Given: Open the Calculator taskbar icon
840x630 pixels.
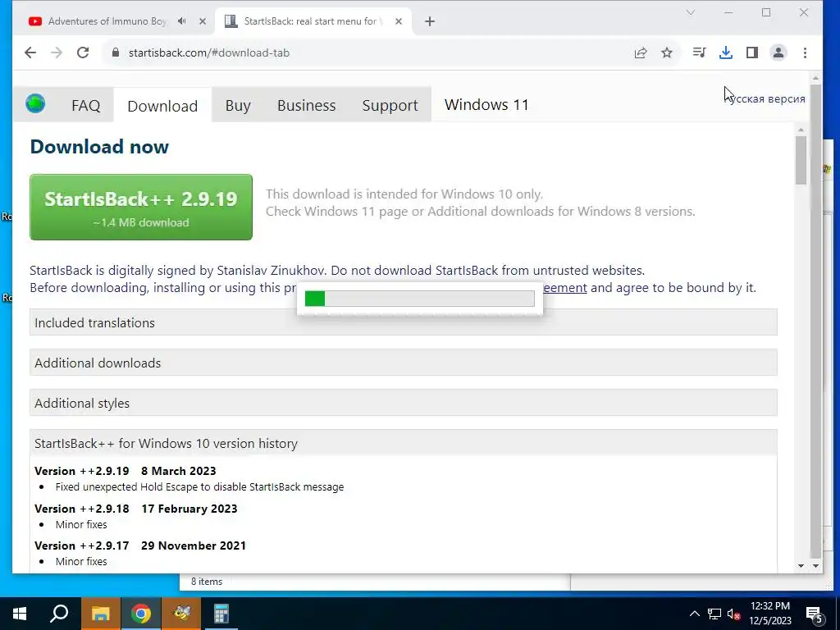Looking at the screenshot, I should 221,614.
